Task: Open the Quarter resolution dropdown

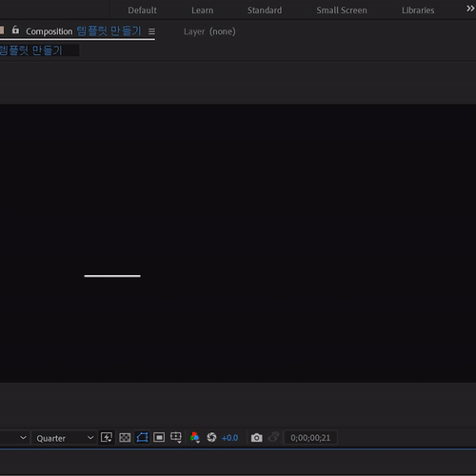Action: pyautogui.click(x=65, y=438)
